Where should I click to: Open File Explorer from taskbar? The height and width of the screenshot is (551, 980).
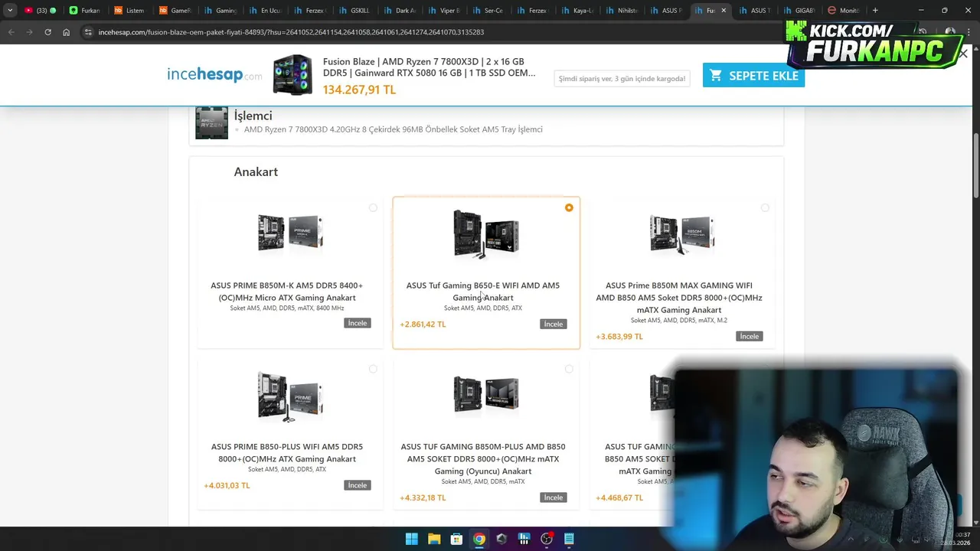[x=433, y=539]
